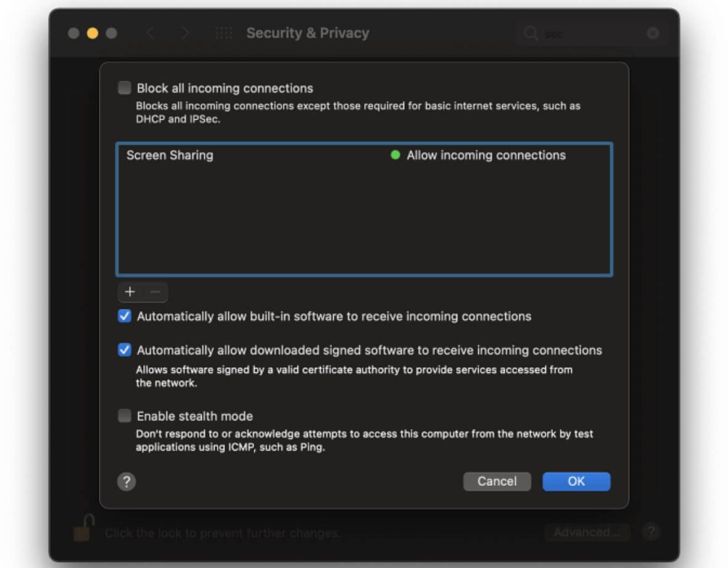Show all preferences via the grid icon
This screenshot has width=728, height=568.
(x=223, y=33)
